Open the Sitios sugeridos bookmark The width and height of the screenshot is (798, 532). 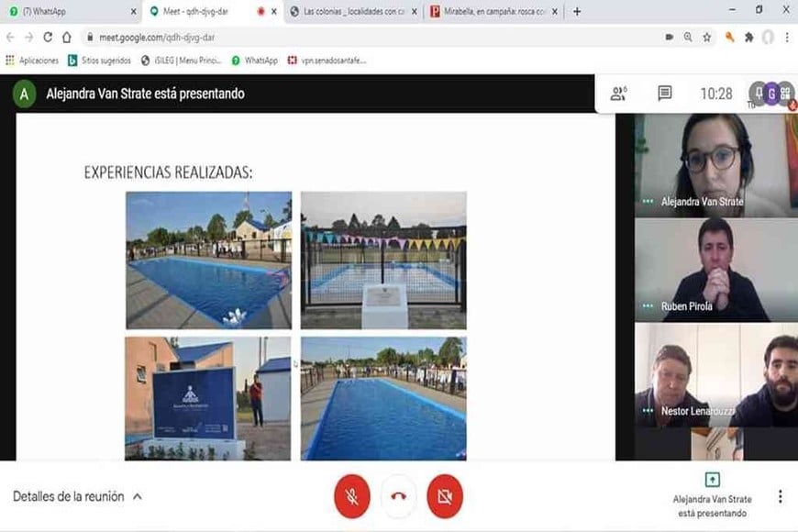[101, 61]
